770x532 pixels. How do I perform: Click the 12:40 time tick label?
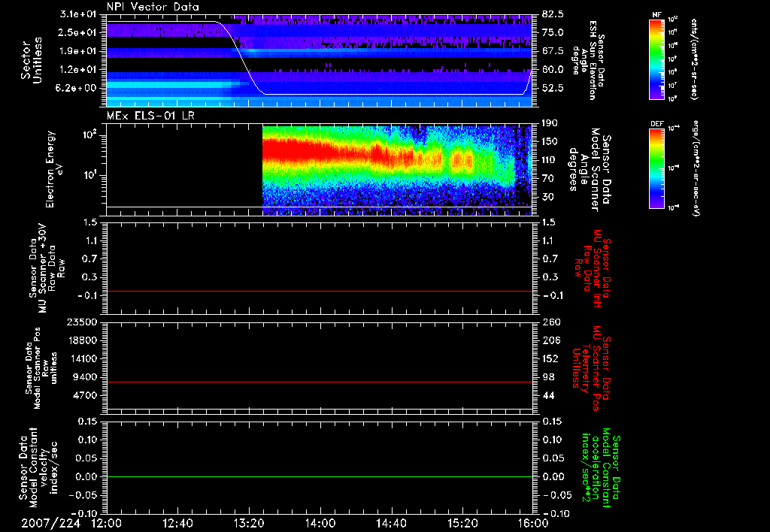point(177,524)
